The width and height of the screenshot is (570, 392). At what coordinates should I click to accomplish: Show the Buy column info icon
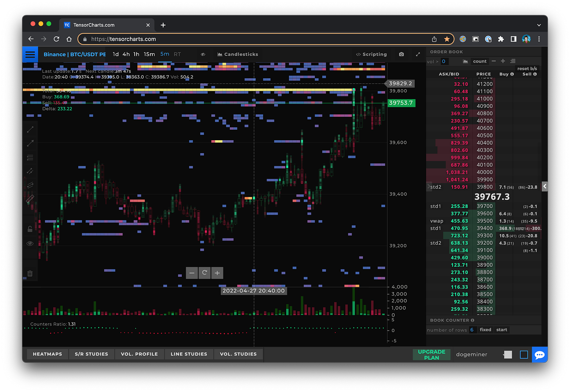[x=512, y=74]
